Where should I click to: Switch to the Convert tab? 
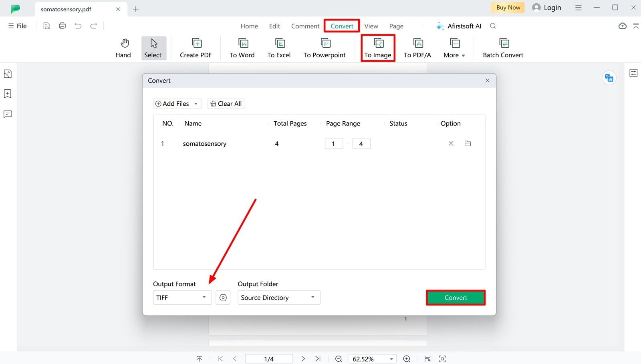coord(342,26)
